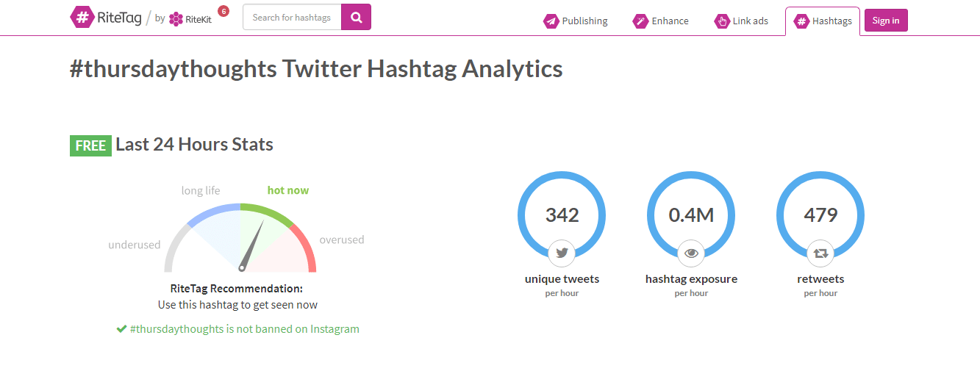Click the green FREE label badge
The width and height of the screenshot is (980, 371).
point(90,145)
